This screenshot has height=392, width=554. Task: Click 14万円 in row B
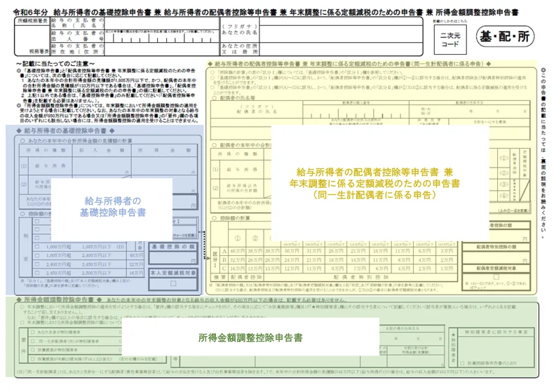358,259
